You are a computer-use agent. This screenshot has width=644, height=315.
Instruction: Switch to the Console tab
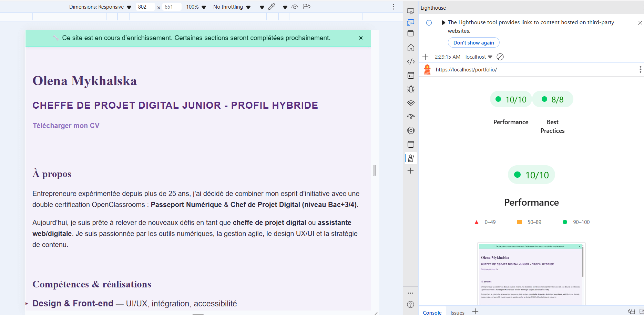point(432,312)
